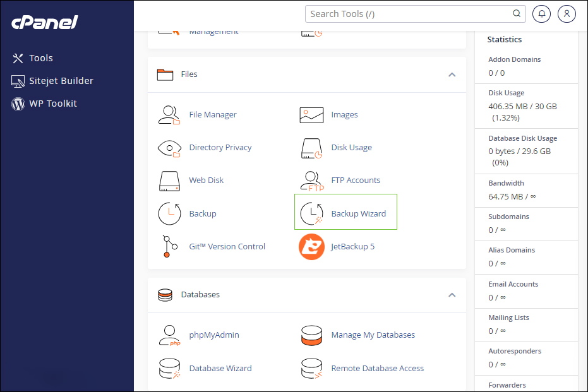
Task: Open Git Version Control link
Action: click(227, 247)
